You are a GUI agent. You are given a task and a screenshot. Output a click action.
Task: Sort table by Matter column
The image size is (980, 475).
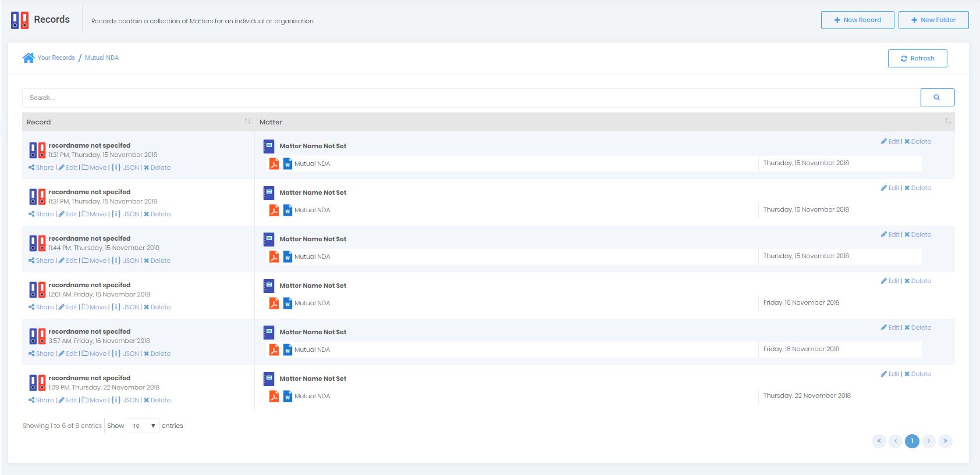[x=948, y=122]
